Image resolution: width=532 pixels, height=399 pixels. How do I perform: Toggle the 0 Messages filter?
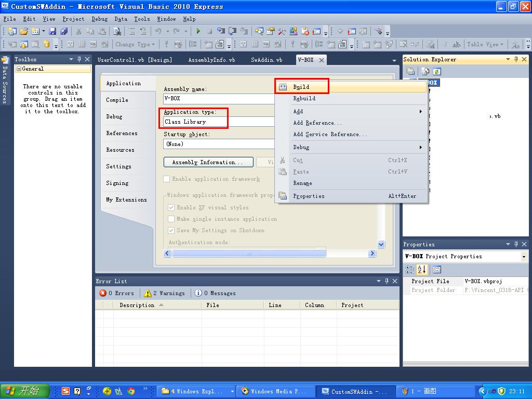click(x=216, y=293)
